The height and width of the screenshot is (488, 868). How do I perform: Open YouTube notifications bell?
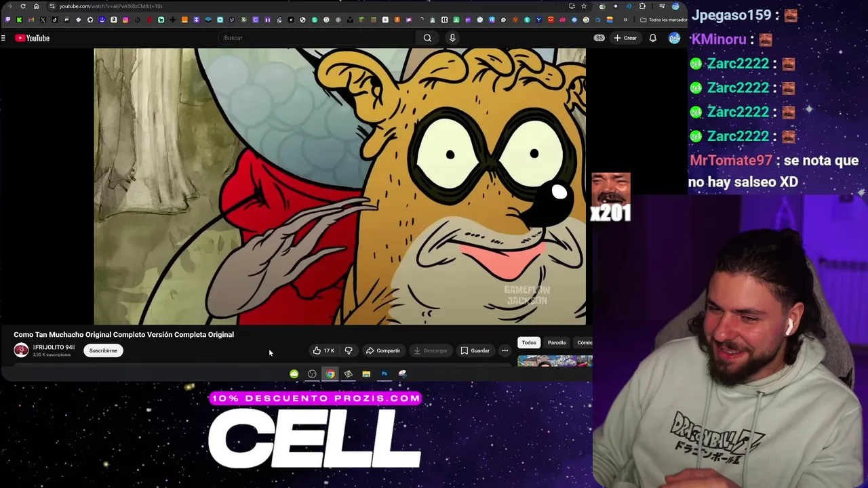coord(652,38)
